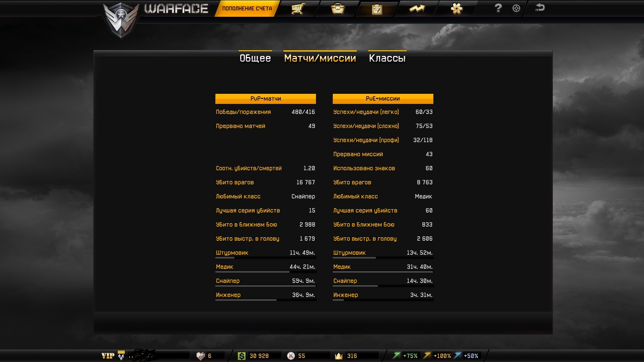Open settings gear icon

coord(516,8)
